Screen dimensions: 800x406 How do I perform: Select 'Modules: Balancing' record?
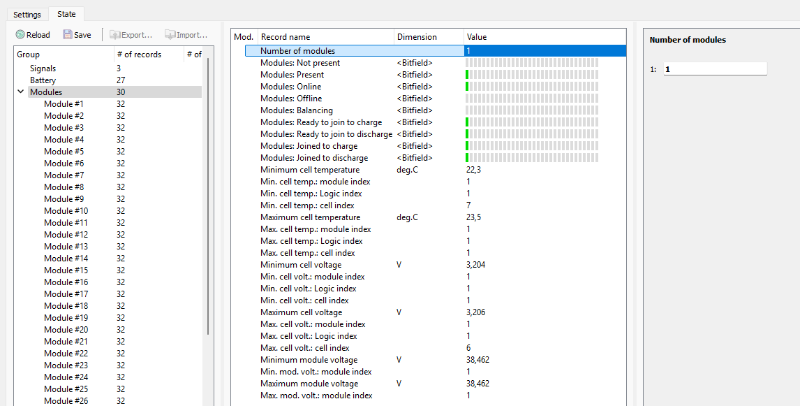296,110
